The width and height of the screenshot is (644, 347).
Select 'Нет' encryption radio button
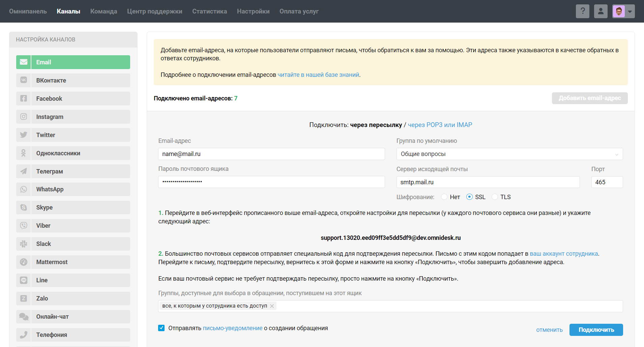pyautogui.click(x=444, y=197)
